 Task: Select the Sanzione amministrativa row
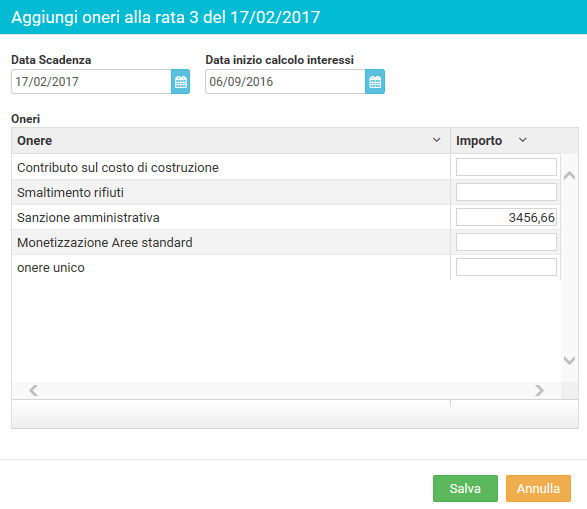[231, 217]
